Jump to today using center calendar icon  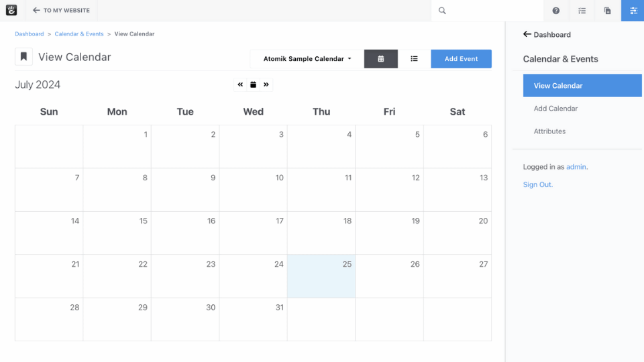[253, 84]
